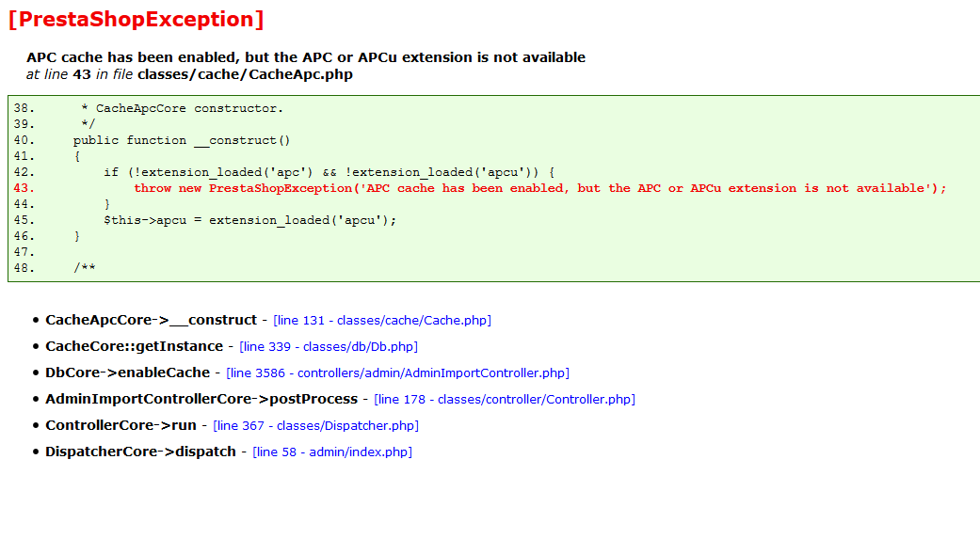Viewport: 980px width, 539px height.
Task: Open the line 131 classes/cache/Cache.php link
Action: tap(382, 321)
